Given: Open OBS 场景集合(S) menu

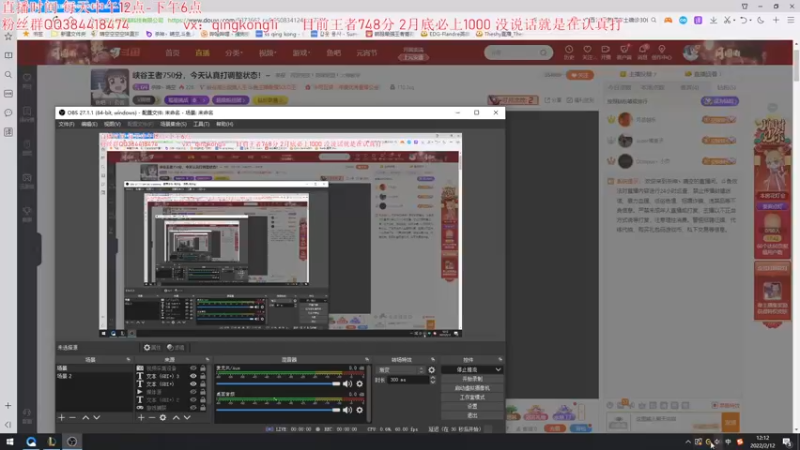Looking at the screenshot, I should coord(173,124).
